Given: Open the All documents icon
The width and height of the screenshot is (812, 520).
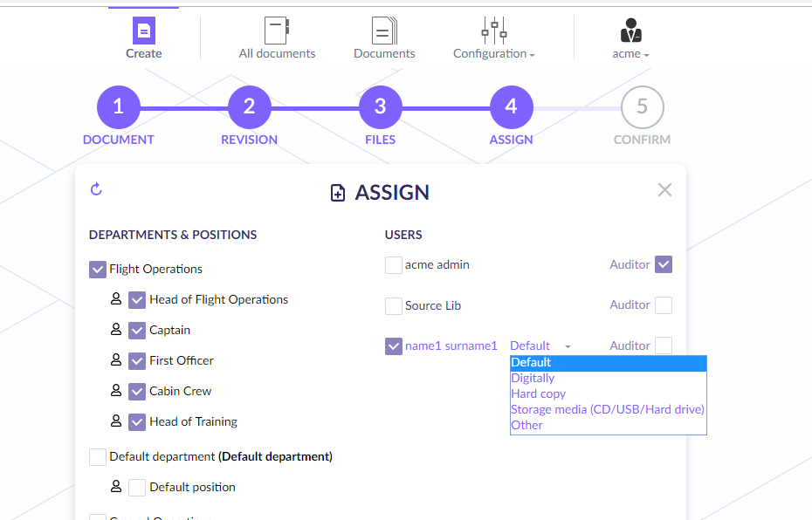Looking at the screenshot, I should pos(277,31).
